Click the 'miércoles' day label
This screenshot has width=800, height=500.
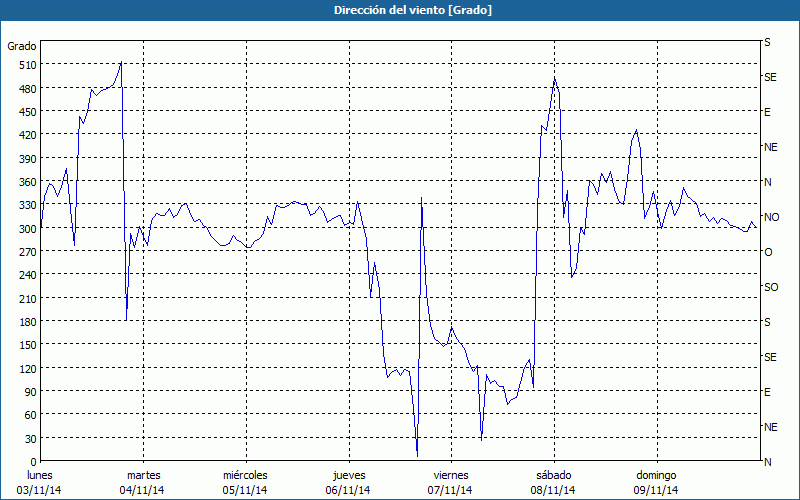(x=245, y=475)
